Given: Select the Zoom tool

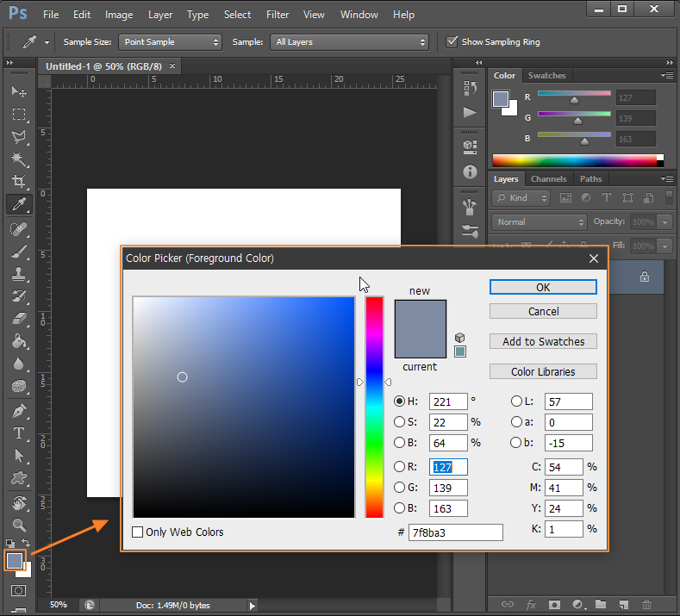Looking at the screenshot, I should (x=19, y=526).
